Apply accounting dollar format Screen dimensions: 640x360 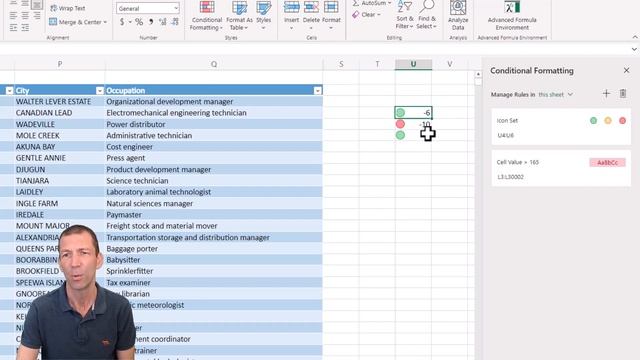tap(122, 22)
